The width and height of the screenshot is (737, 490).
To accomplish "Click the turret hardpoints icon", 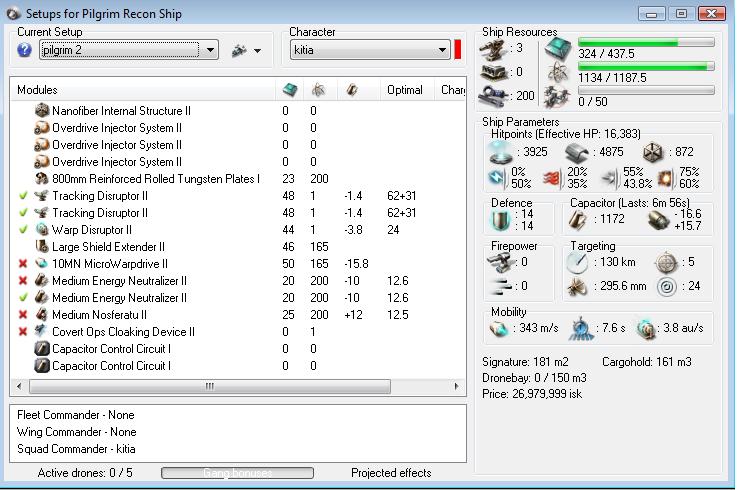I will [493, 50].
